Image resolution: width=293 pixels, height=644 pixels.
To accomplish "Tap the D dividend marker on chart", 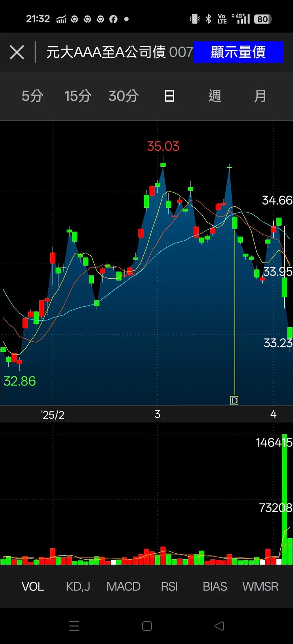I will pyautogui.click(x=234, y=401).
